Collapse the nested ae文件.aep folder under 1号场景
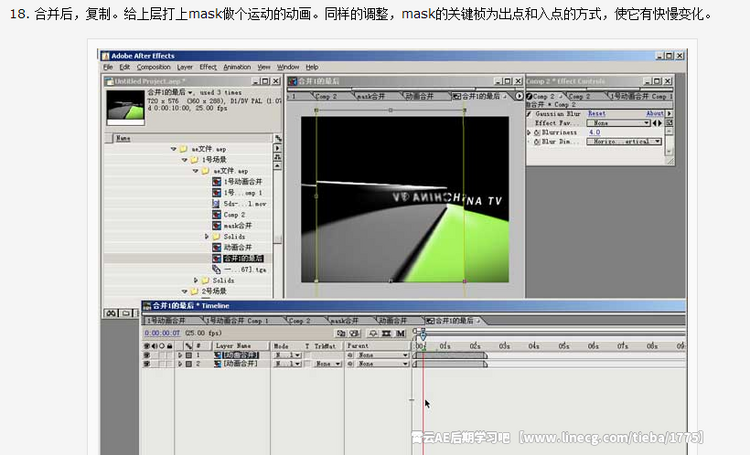 pos(195,171)
